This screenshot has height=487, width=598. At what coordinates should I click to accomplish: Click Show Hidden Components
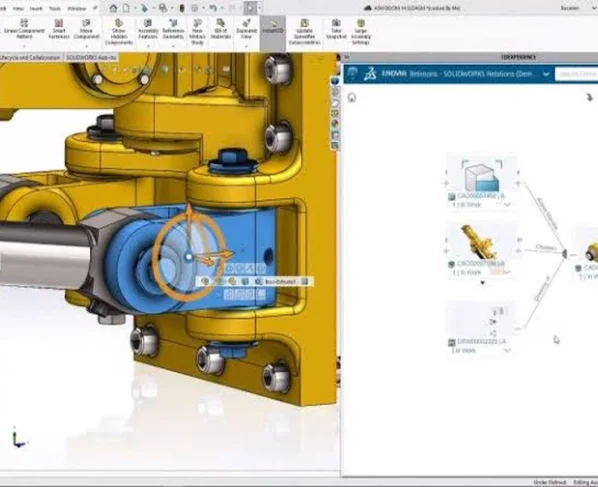coord(119,32)
